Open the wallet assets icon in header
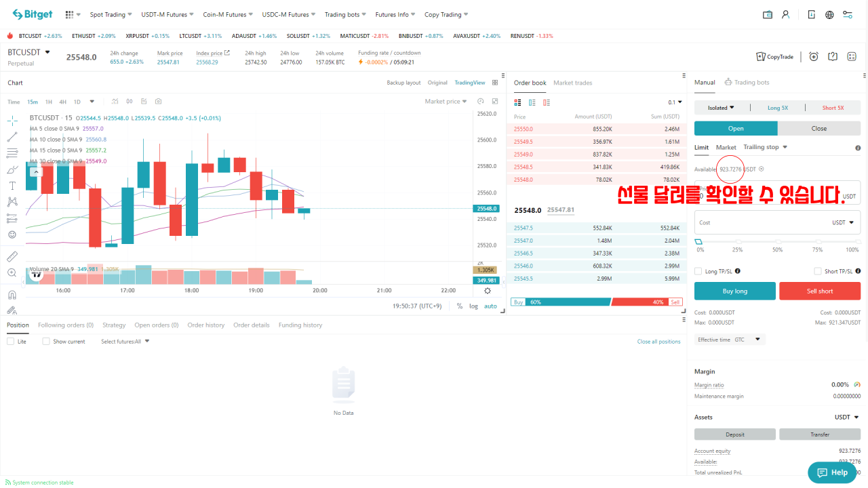This screenshot has width=868, height=488. tap(768, 14)
